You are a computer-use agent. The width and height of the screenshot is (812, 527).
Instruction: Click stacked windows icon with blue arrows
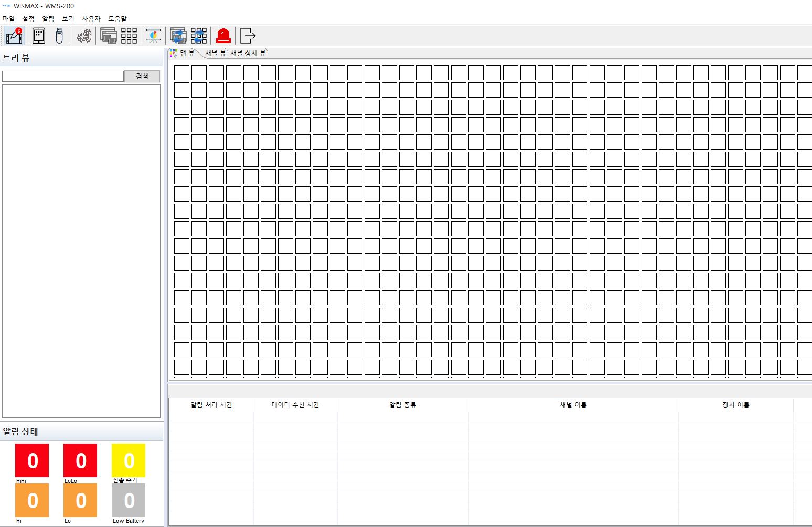[x=178, y=36]
